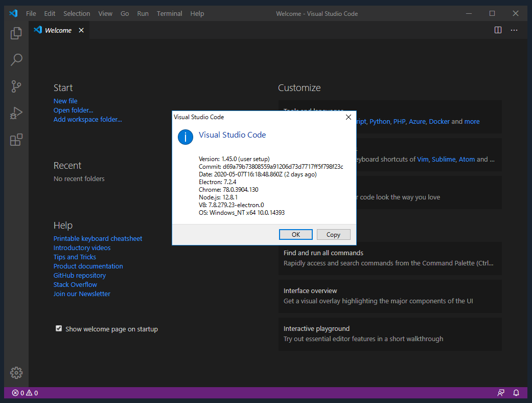Click the New file link

point(65,101)
